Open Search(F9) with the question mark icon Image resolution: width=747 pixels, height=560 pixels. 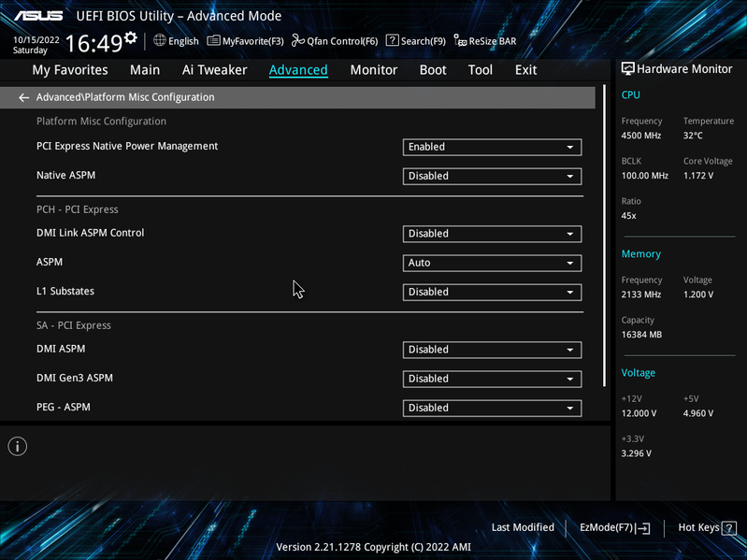click(392, 40)
